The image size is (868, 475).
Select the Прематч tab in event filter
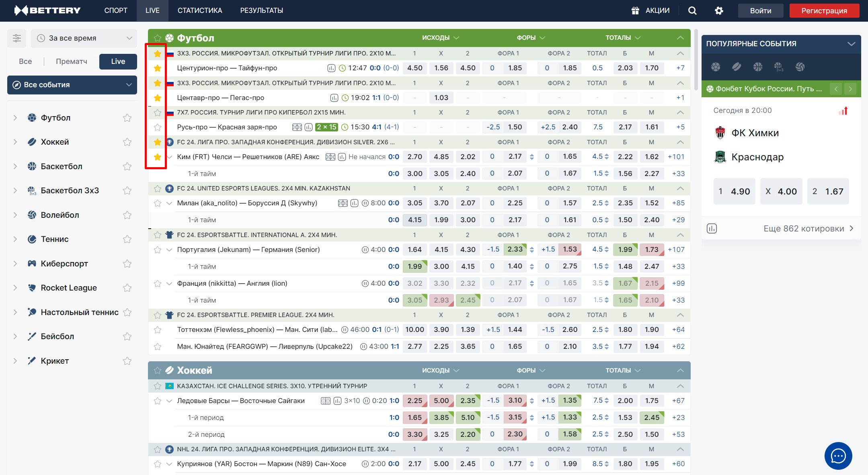pyautogui.click(x=71, y=61)
